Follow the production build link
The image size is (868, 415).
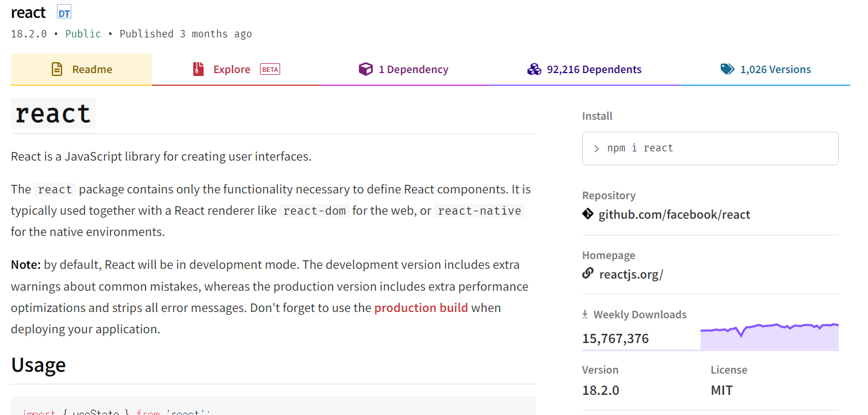pyautogui.click(x=421, y=308)
